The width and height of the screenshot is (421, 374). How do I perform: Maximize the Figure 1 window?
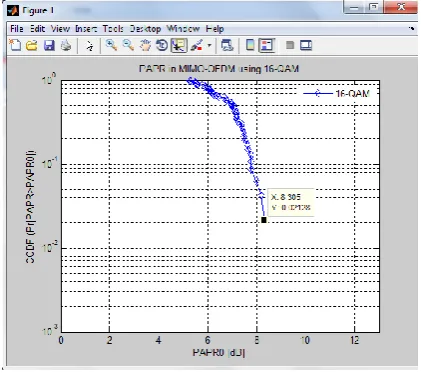pyautogui.click(x=374, y=7)
